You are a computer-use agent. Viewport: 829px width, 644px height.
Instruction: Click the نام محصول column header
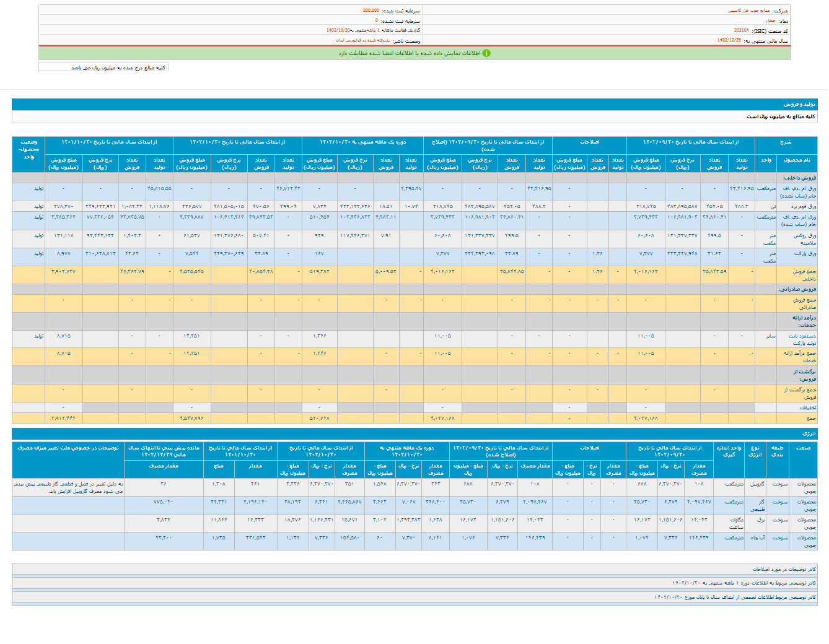pos(797,160)
